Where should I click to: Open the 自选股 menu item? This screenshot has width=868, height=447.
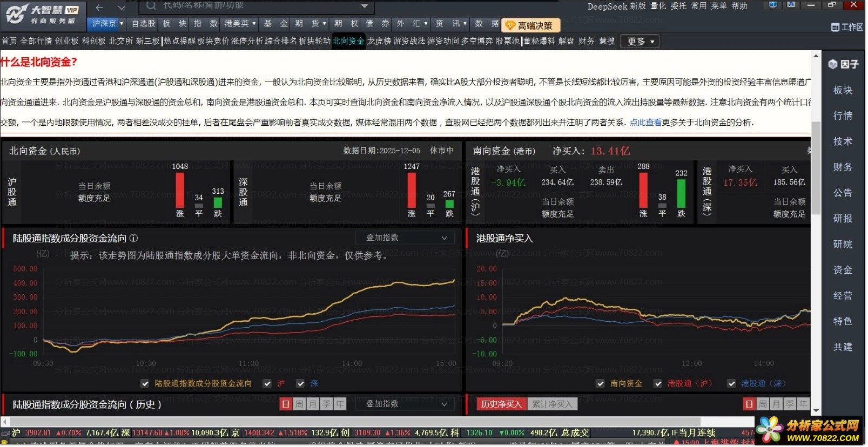[143, 24]
